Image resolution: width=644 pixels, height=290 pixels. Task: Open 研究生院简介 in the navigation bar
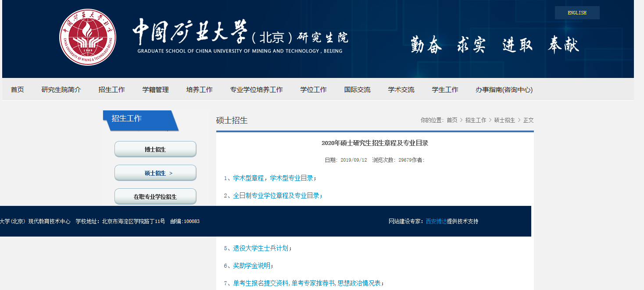pos(61,90)
